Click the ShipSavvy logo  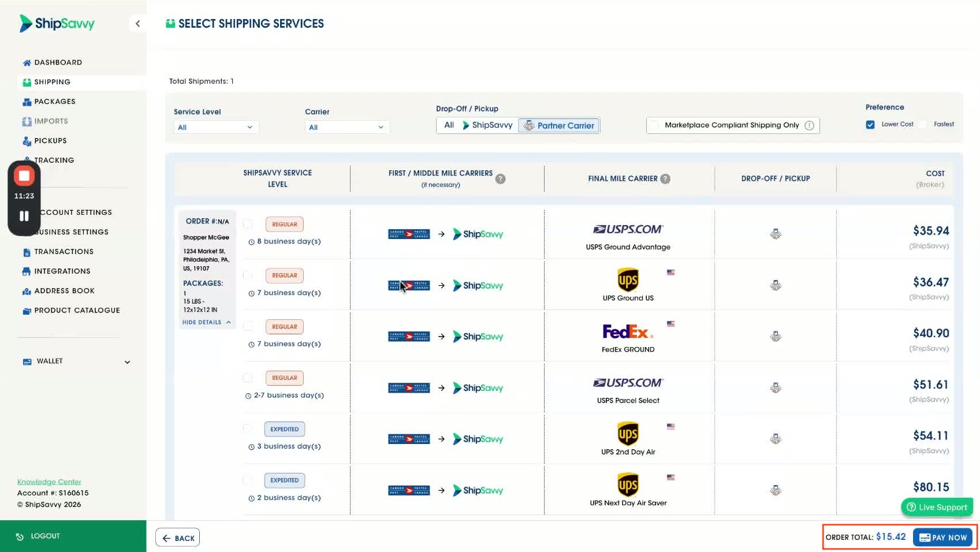[57, 24]
